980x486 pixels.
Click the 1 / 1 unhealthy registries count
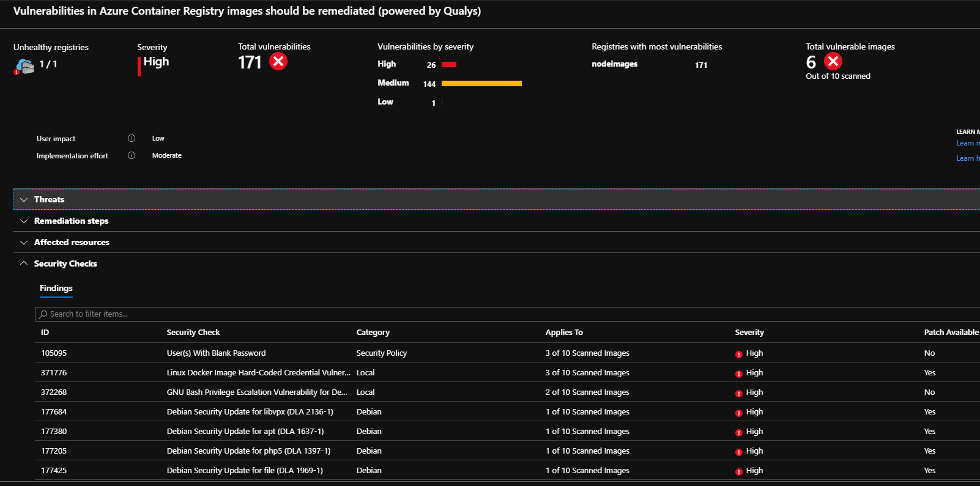[48, 64]
